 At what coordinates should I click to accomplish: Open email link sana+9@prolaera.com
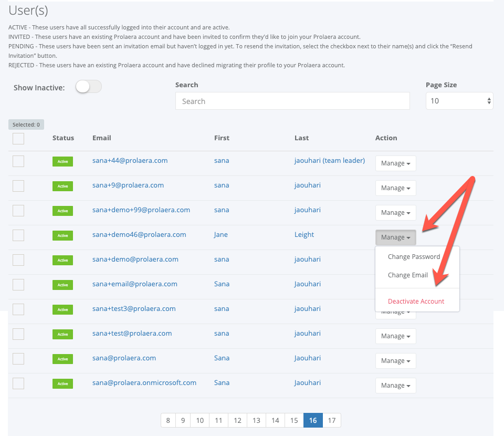point(128,185)
